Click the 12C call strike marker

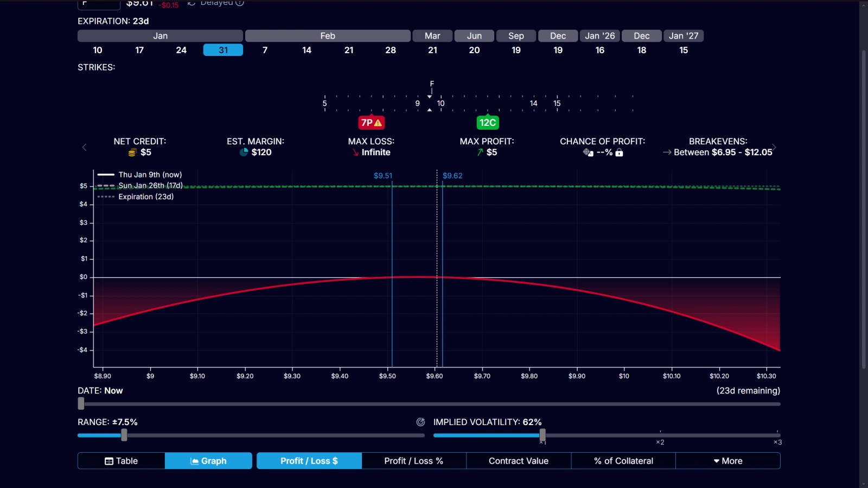[x=488, y=123]
